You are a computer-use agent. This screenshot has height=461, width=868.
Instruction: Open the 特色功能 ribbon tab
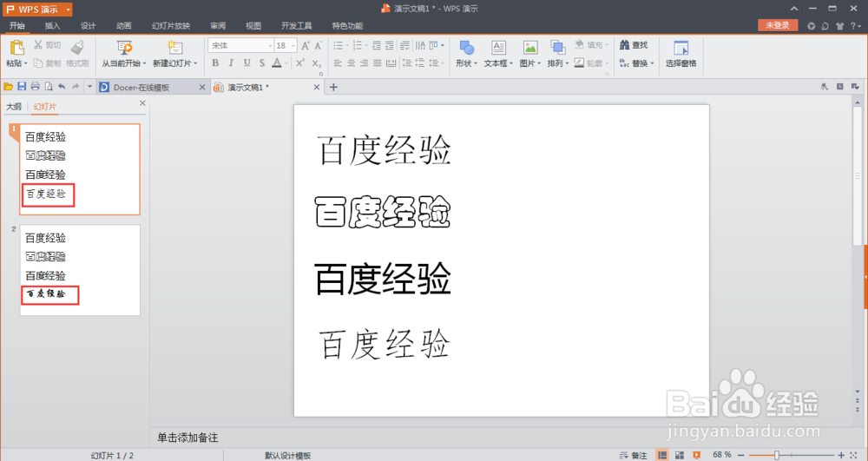[x=348, y=25]
